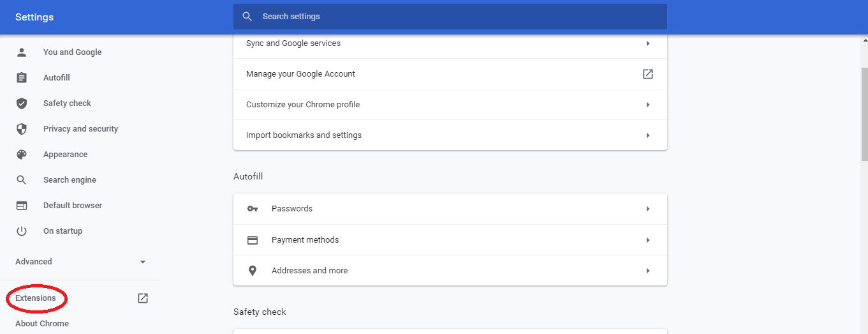Open Addresses and more row

tap(450, 271)
